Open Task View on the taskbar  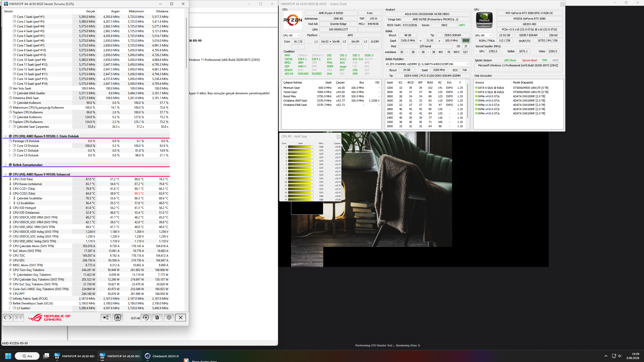[x=46, y=356]
